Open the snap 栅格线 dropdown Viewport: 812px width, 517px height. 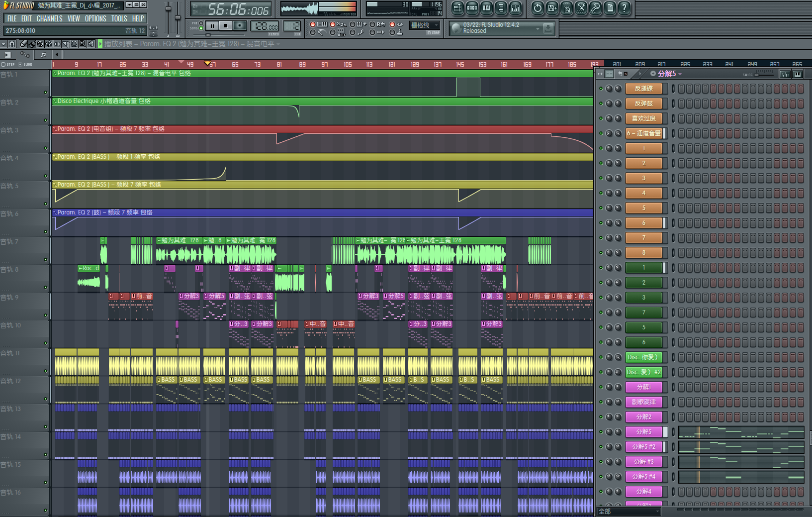pyautogui.click(x=424, y=25)
